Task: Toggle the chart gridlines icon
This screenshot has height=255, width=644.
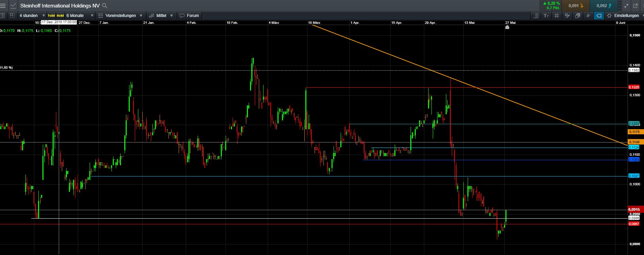Action: [x=556, y=16]
